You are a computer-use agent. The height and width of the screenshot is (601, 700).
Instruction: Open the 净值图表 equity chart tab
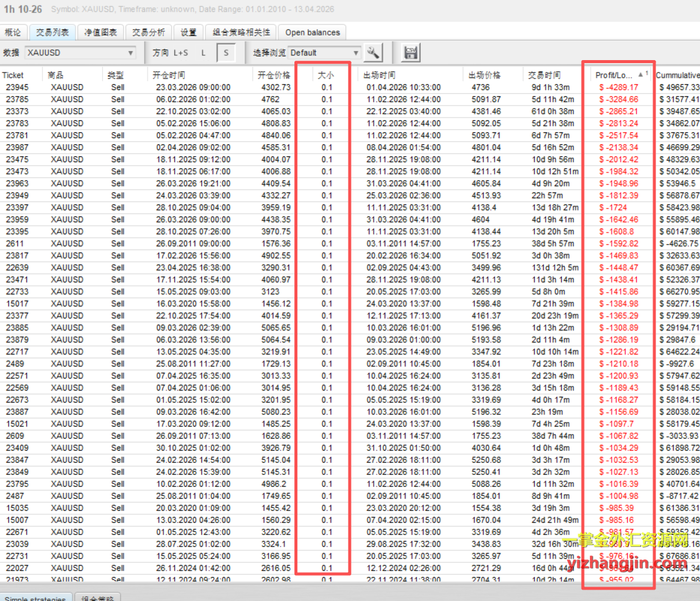click(x=100, y=32)
